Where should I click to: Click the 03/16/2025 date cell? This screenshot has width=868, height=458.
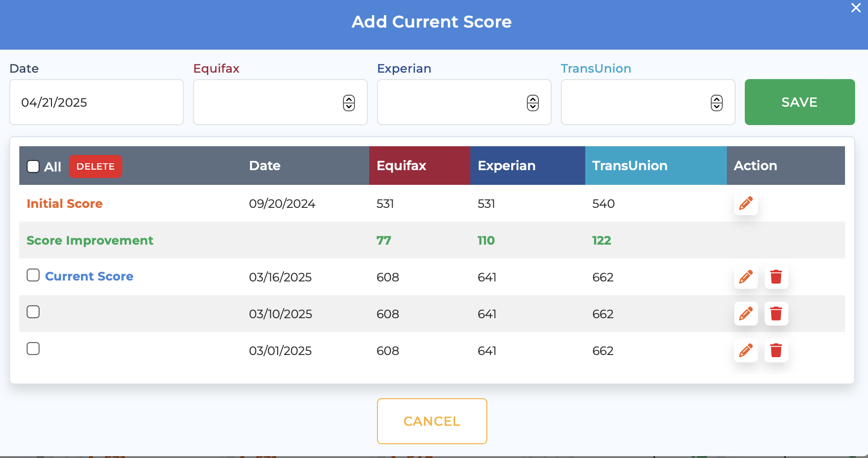280,277
